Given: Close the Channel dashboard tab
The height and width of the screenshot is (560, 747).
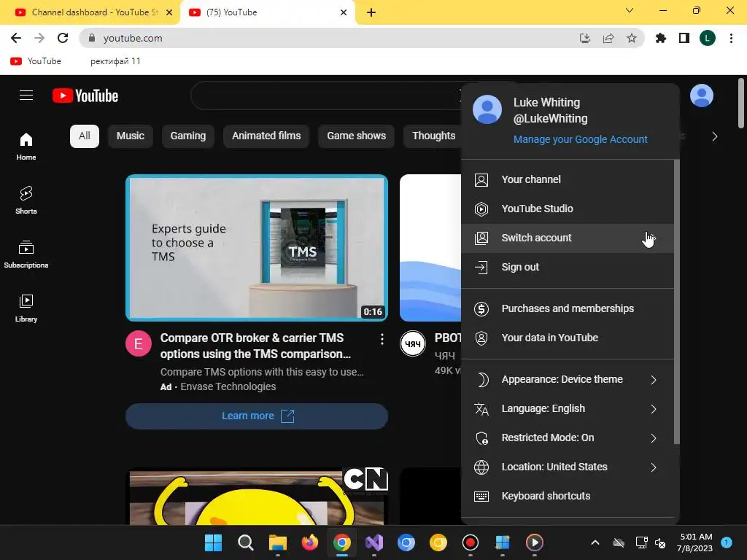Looking at the screenshot, I should click(169, 12).
